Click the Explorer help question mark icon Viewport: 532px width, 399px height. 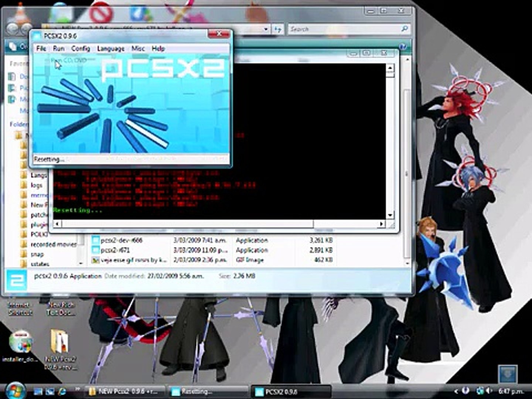tap(403, 47)
